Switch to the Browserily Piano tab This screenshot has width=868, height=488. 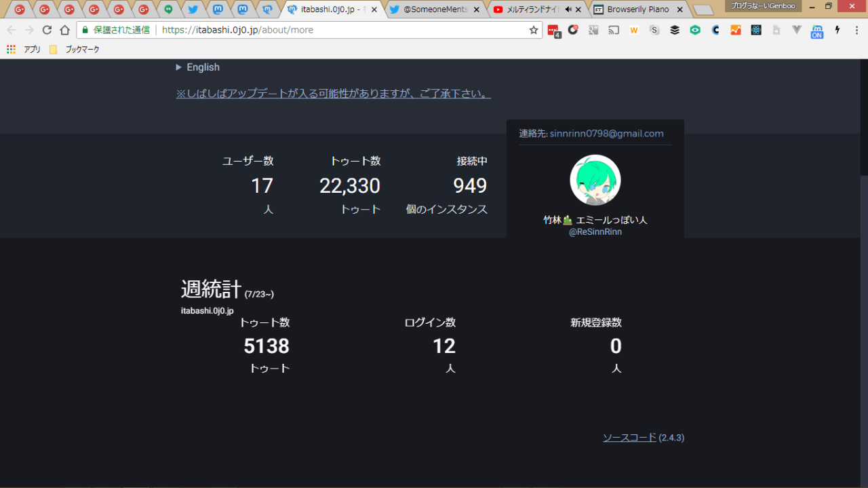637,10
